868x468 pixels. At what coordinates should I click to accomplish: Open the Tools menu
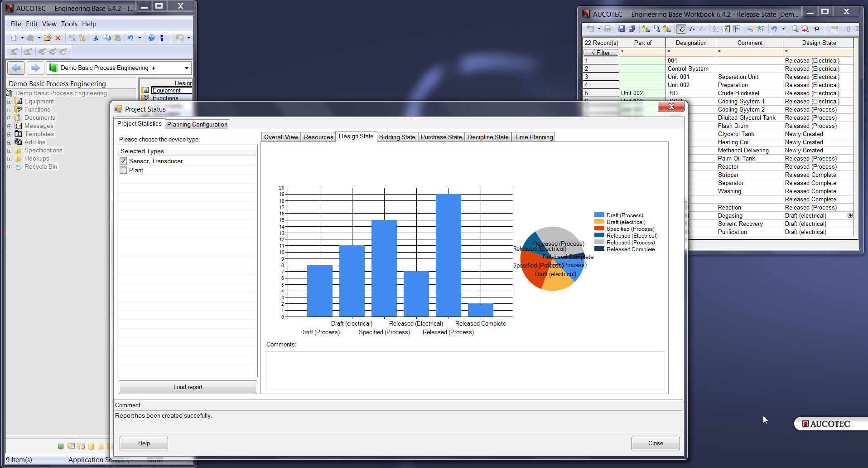pyautogui.click(x=69, y=24)
